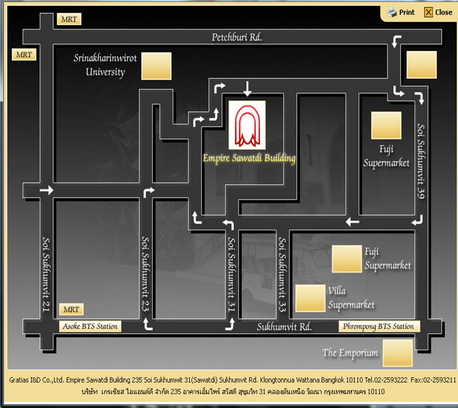The height and width of the screenshot is (408, 458).
Task: Click the Print button
Action: (x=401, y=12)
